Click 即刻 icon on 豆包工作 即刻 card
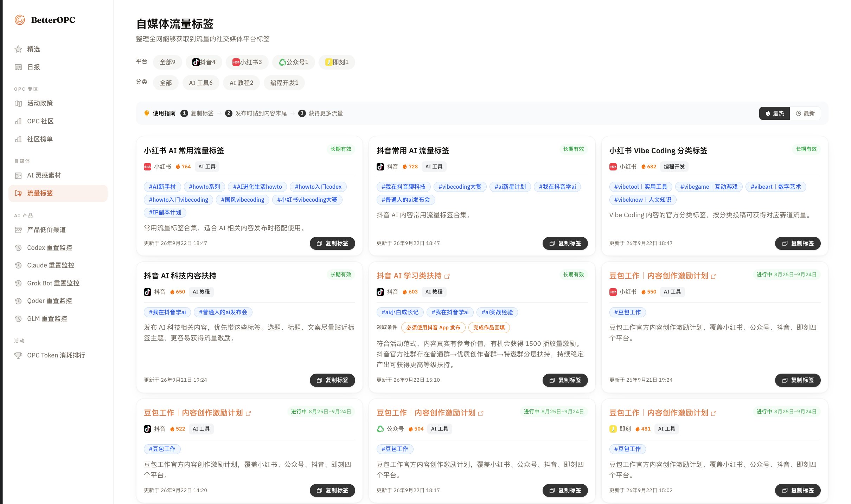This screenshot has width=851, height=504. (613, 429)
